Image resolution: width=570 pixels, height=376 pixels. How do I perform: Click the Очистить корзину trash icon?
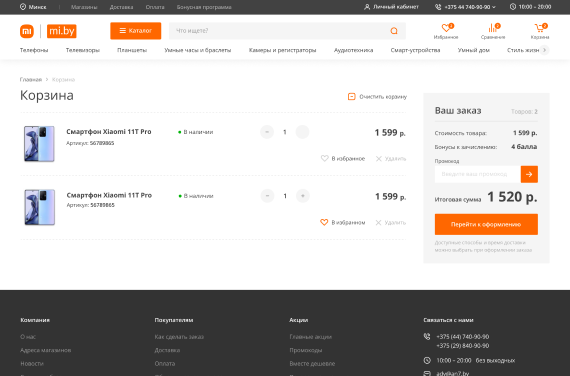[352, 97]
